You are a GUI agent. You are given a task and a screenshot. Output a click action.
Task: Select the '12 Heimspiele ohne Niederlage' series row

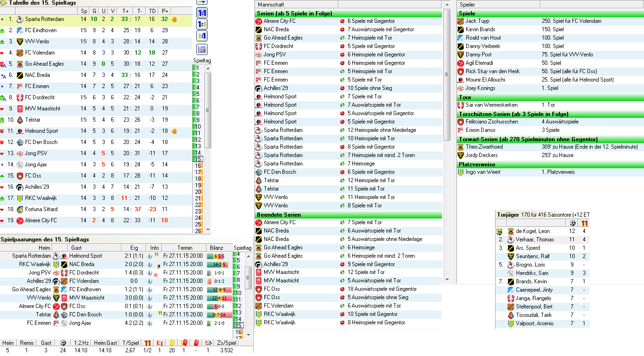pyautogui.click(x=348, y=130)
